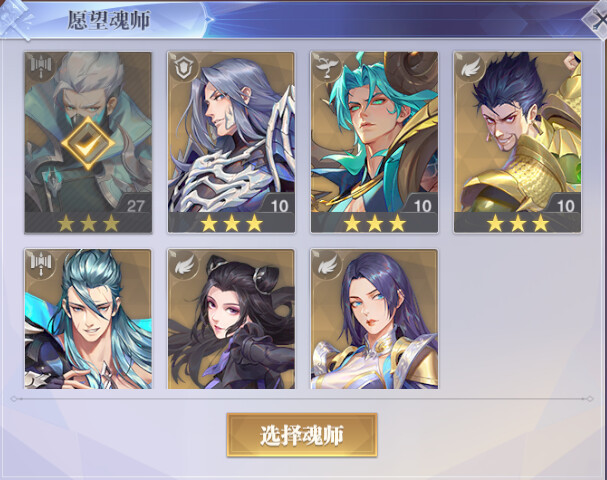The height and width of the screenshot is (480, 607).
Task: Click the 选择魂师 button
Action: (x=302, y=435)
